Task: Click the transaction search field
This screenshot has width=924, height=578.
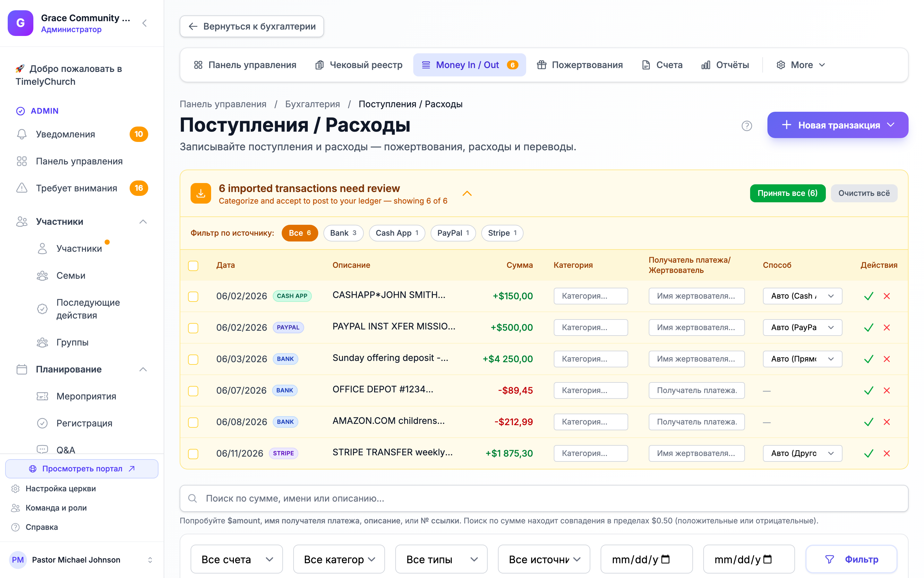Action: [544, 498]
